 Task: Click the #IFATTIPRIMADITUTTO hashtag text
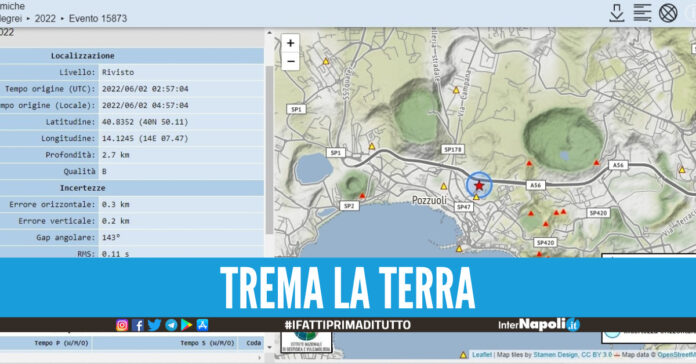[348, 325]
